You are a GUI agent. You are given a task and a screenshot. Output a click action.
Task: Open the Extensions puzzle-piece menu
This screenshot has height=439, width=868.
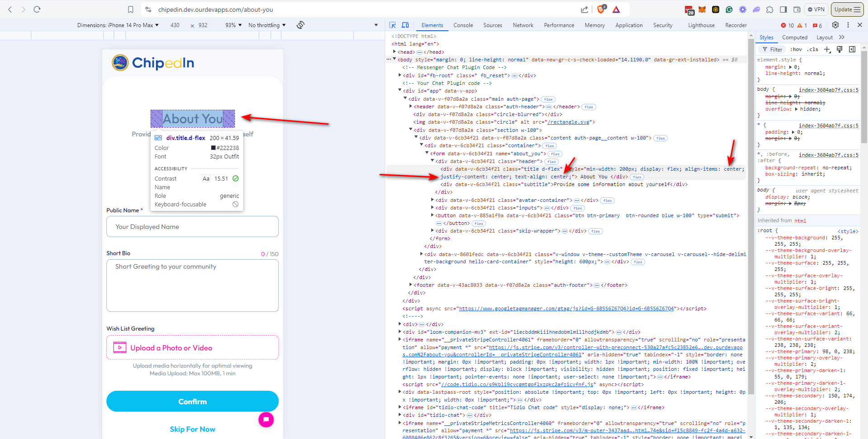coord(770,9)
